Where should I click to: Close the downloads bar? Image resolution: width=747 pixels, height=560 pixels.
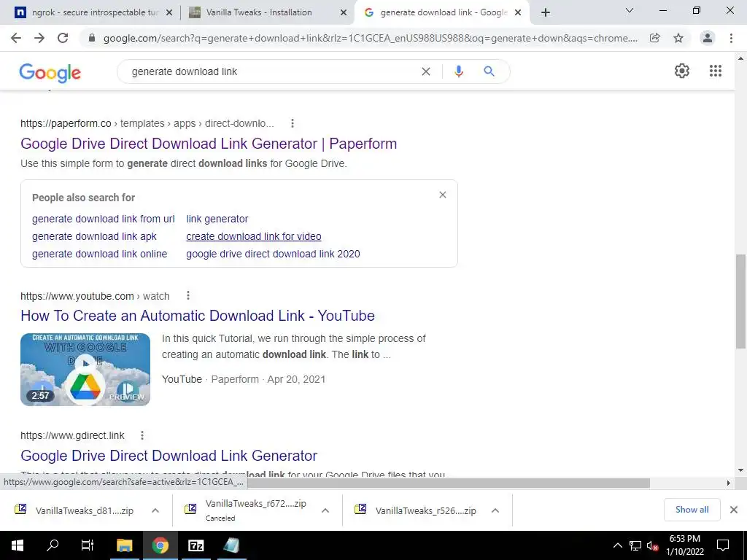[734, 510]
